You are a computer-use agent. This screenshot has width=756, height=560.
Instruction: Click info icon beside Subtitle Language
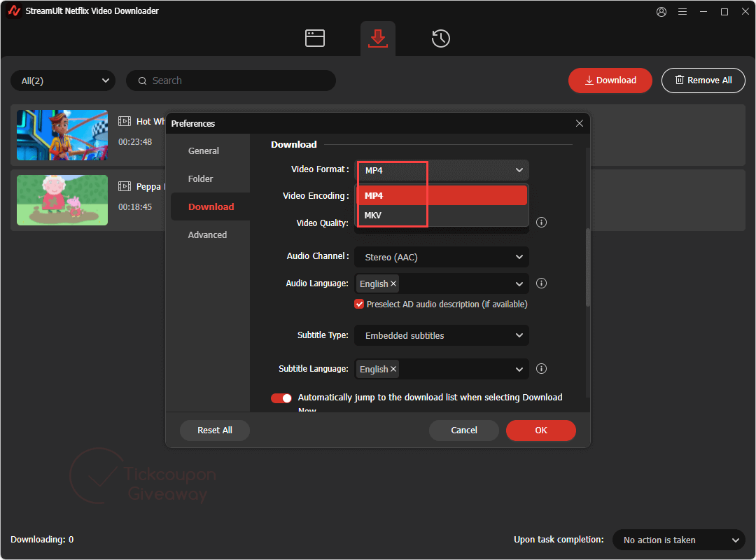click(x=541, y=368)
